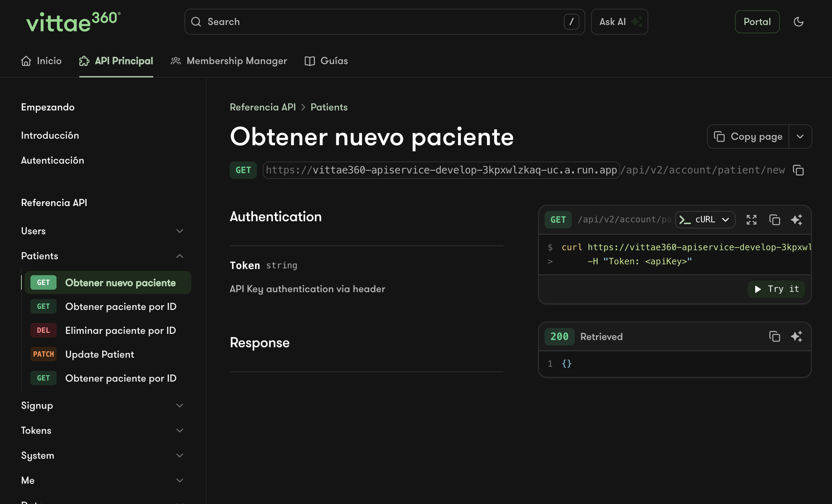This screenshot has width=832, height=504.
Task: Click the Try it button
Action: point(776,289)
